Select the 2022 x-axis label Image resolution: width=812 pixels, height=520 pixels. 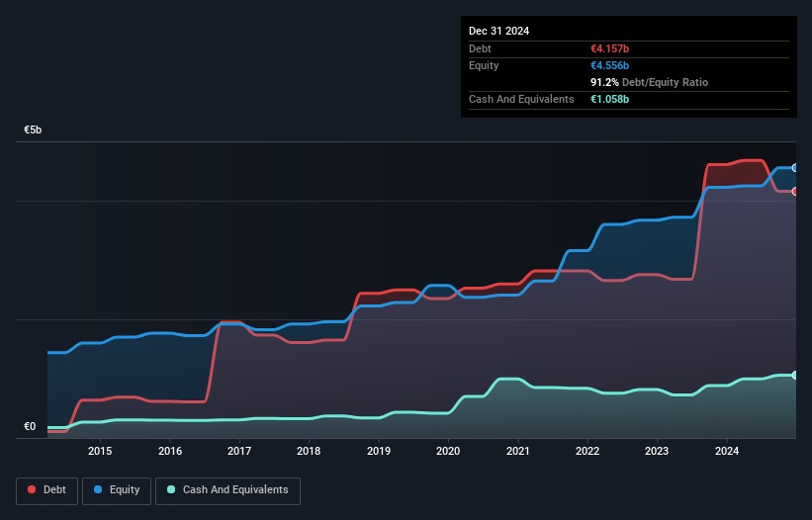(587, 452)
